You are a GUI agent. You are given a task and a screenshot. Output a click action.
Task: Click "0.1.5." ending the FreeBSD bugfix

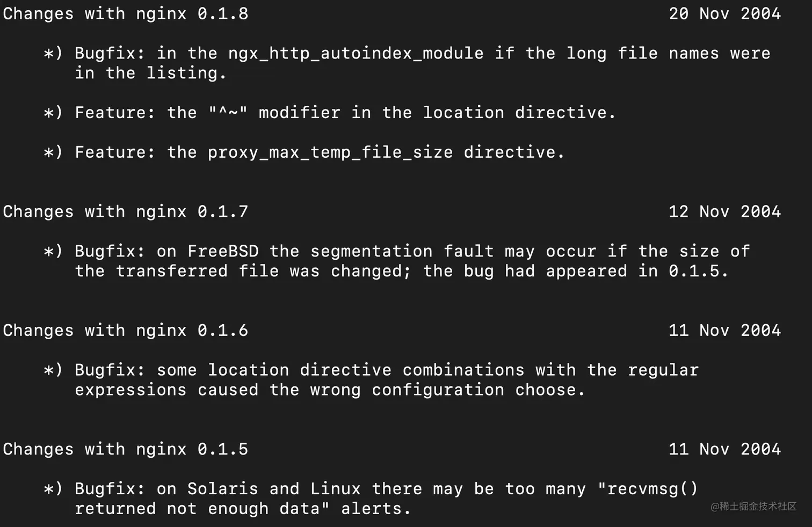coord(698,271)
